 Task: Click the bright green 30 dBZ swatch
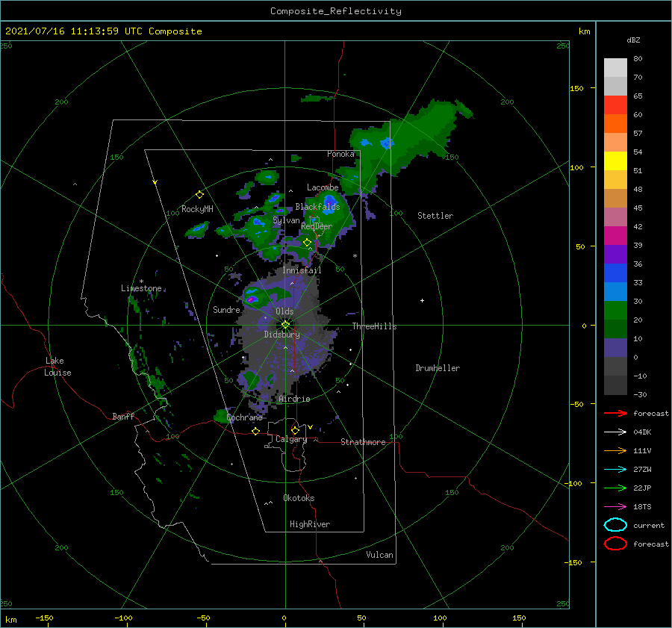pyautogui.click(x=615, y=310)
